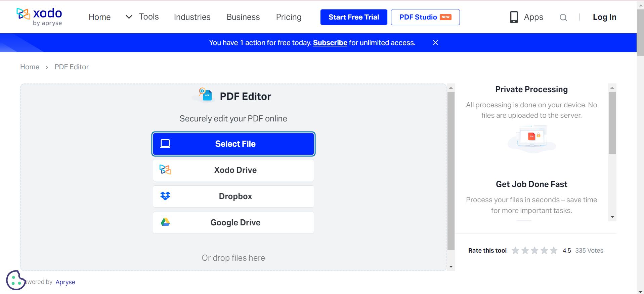Click the page scrollbar up arrow
This screenshot has height=294, width=644.
[x=640, y=5]
